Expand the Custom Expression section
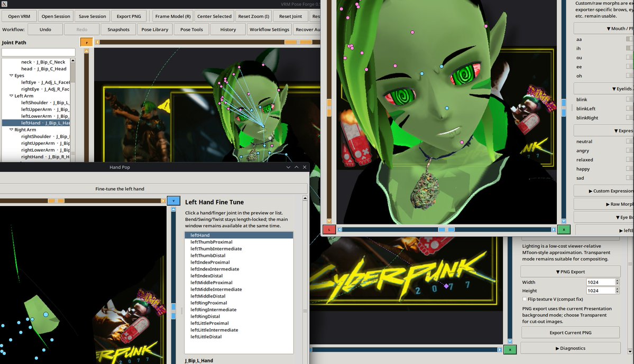Viewport: 634px width, 364px height. tap(604, 191)
